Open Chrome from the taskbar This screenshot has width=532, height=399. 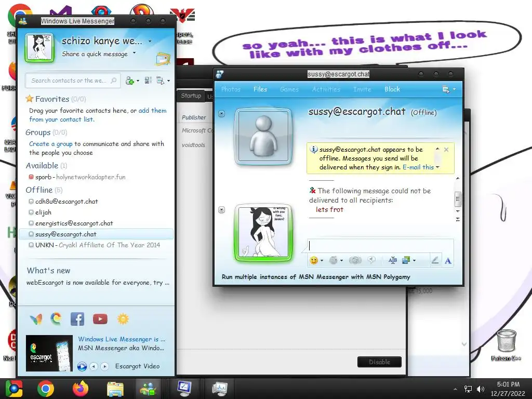46,389
